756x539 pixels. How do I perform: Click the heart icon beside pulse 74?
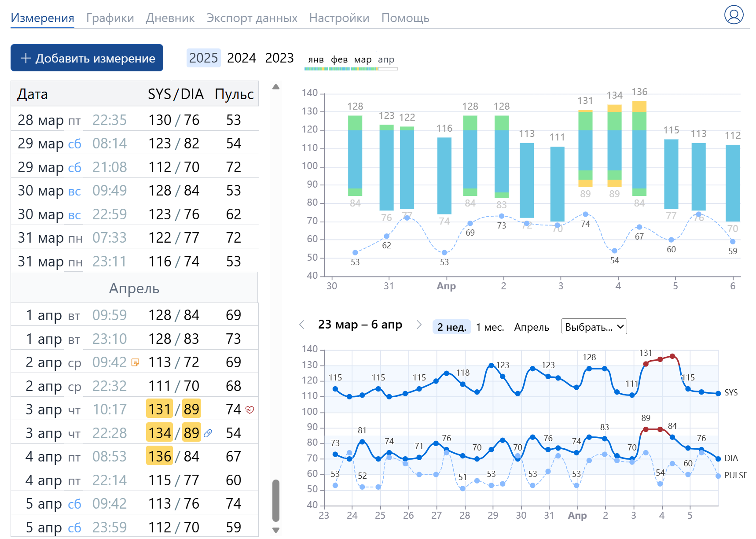pyautogui.click(x=250, y=410)
